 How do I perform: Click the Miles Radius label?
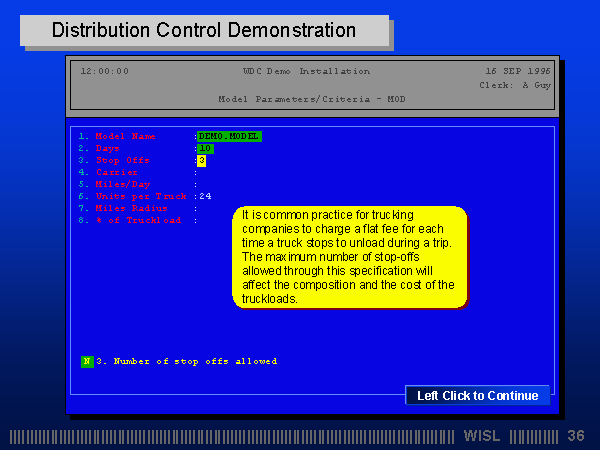pyautogui.click(x=131, y=208)
